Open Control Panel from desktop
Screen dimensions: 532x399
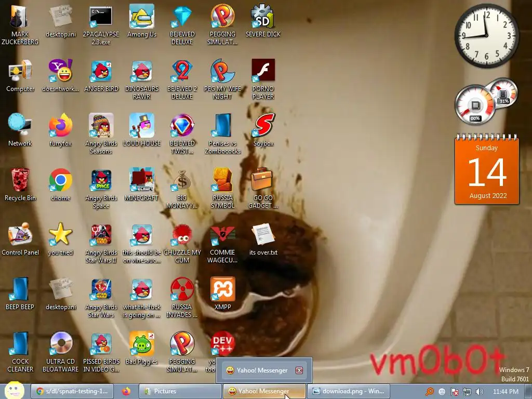pyautogui.click(x=20, y=240)
